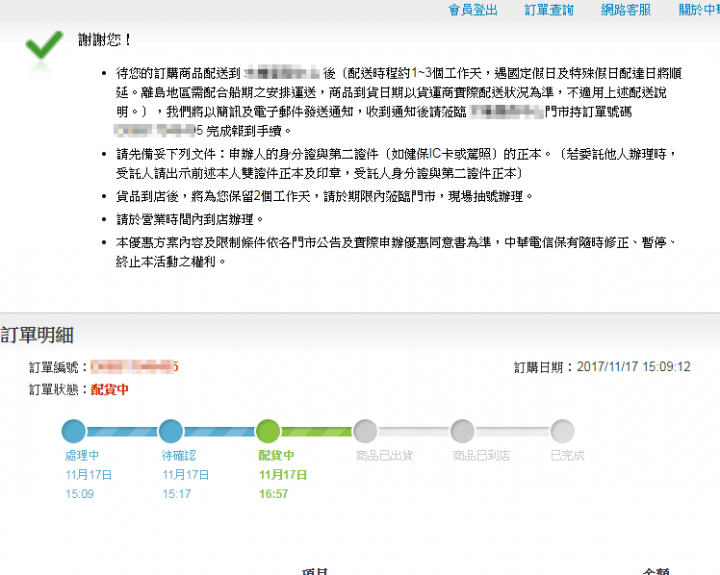Image resolution: width=720 pixels, height=575 pixels.
Task: Open 訂單查詢 in the top navigation
Action: [x=549, y=10]
